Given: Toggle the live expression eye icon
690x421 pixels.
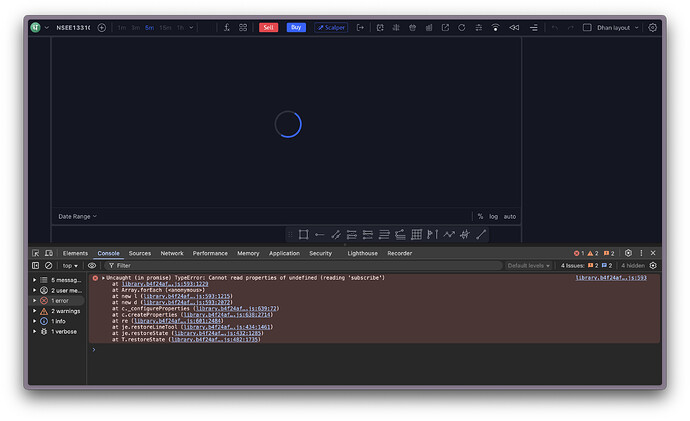Looking at the screenshot, I should point(92,265).
